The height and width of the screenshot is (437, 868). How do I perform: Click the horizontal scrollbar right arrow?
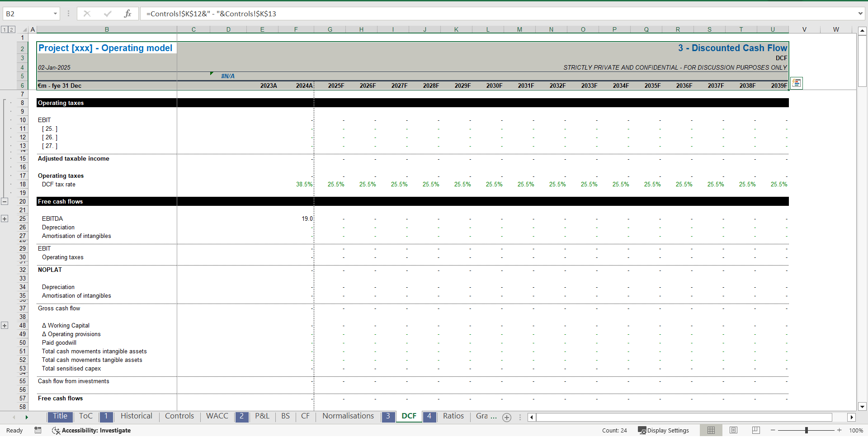tap(852, 417)
